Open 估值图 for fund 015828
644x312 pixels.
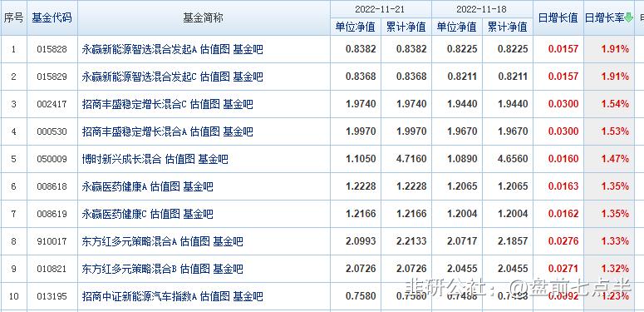pyautogui.click(x=214, y=49)
